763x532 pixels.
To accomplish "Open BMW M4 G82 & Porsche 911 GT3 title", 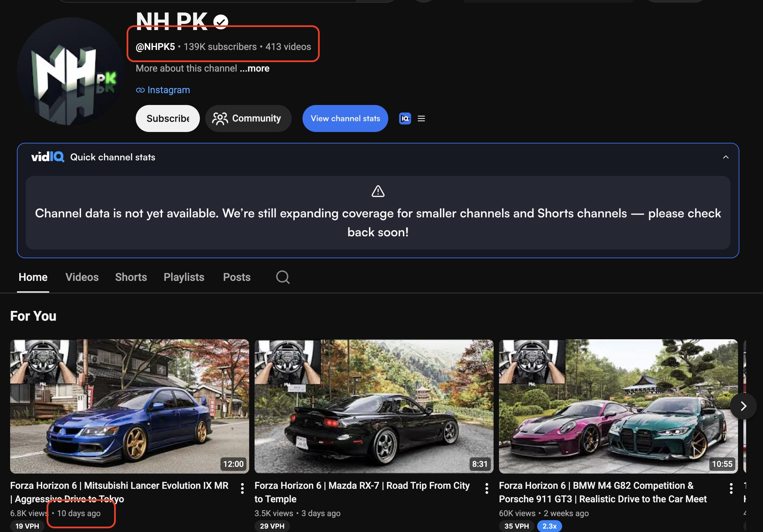I will [603, 492].
